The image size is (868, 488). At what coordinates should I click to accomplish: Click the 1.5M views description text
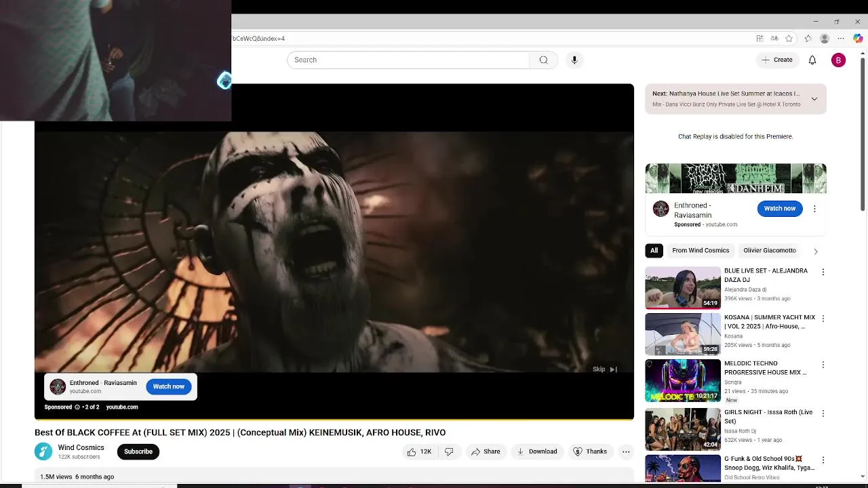click(77, 476)
